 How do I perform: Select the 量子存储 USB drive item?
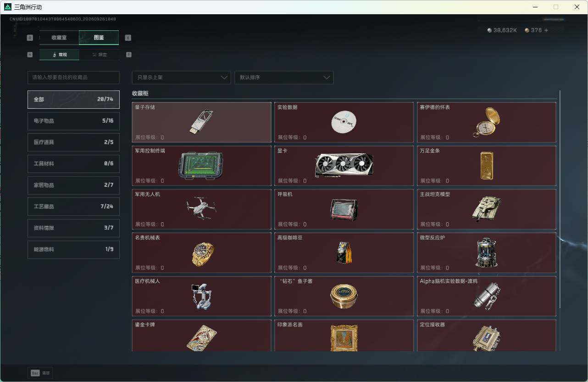pyautogui.click(x=201, y=122)
